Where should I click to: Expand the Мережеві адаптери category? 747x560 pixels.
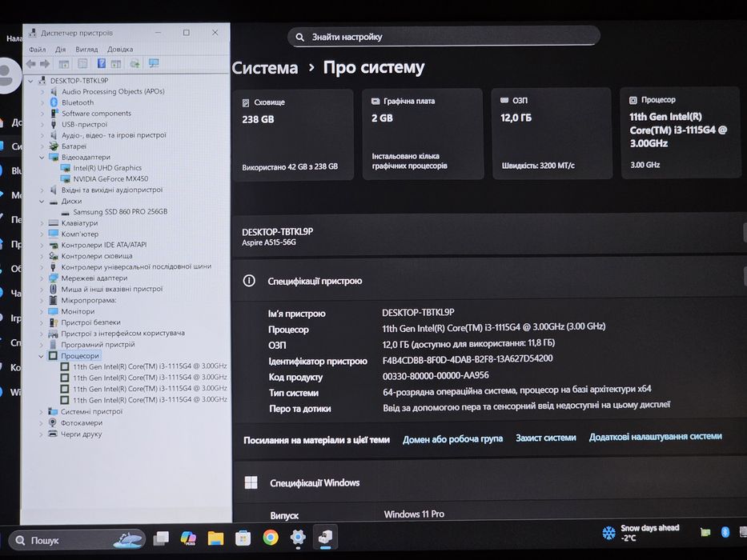(42, 278)
